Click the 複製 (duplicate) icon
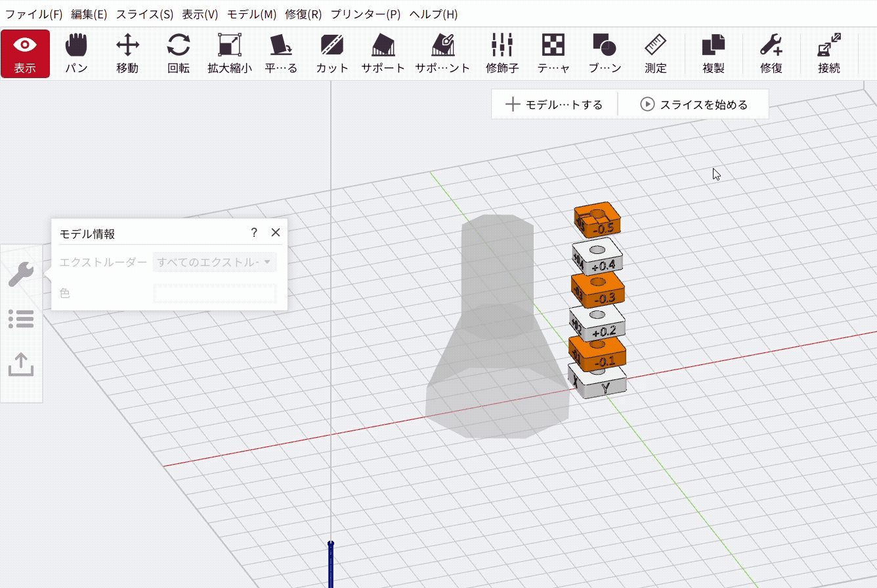 [714, 54]
